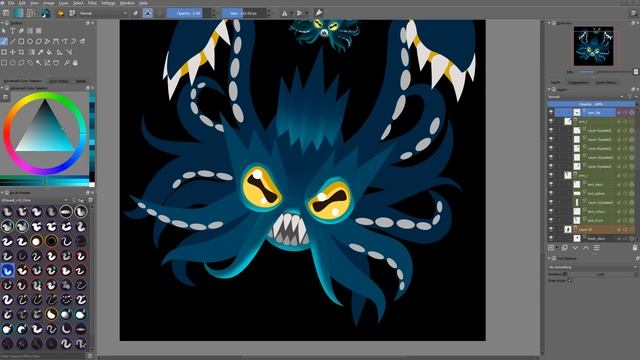Open the brush preset tag filter dropdown
640x360 pixels.
tap(34, 200)
